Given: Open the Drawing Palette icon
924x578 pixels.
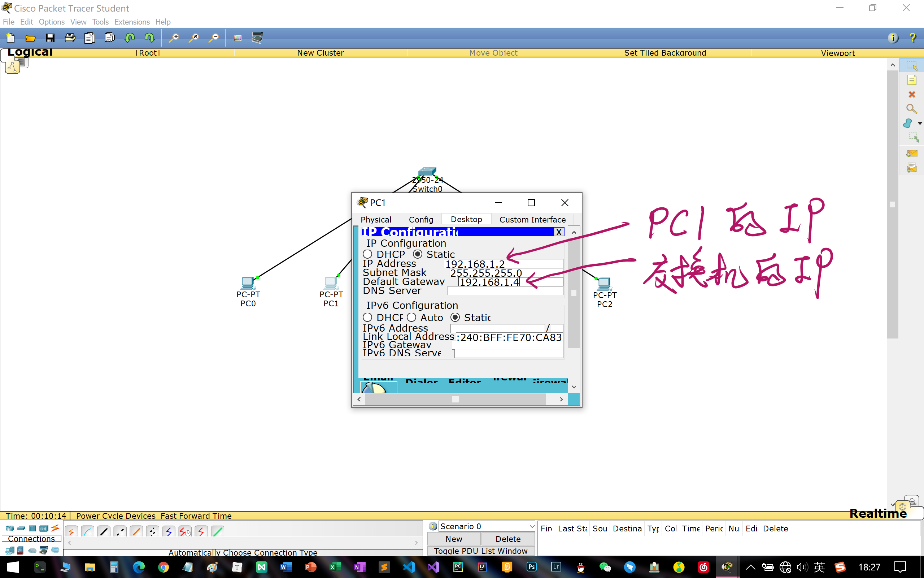Looking at the screenshot, I should tap(237, 38).
